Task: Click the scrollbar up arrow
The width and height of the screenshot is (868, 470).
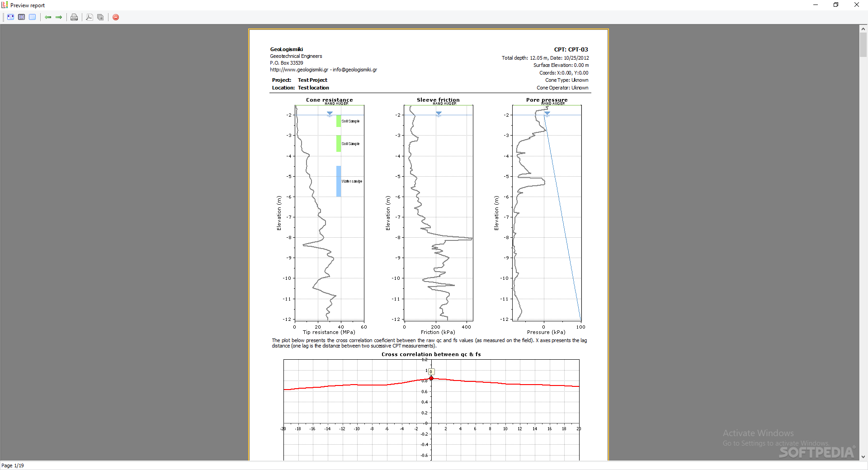Action: [x=863, y=28]
